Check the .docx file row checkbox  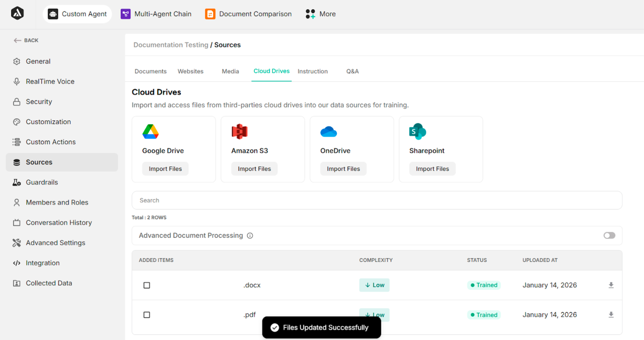click(x=147, y=285)
